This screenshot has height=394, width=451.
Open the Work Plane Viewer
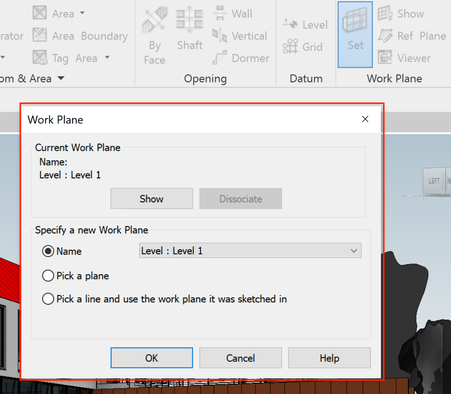click(404, 58)
